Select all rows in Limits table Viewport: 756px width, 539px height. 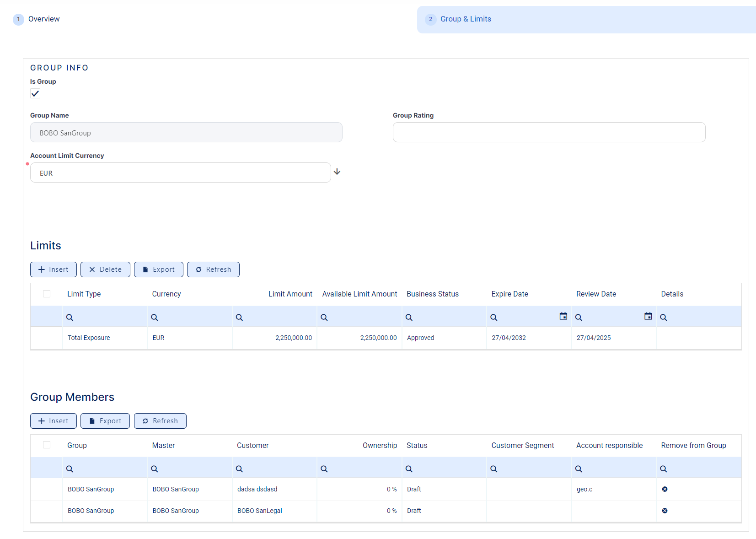pos(47,294)
